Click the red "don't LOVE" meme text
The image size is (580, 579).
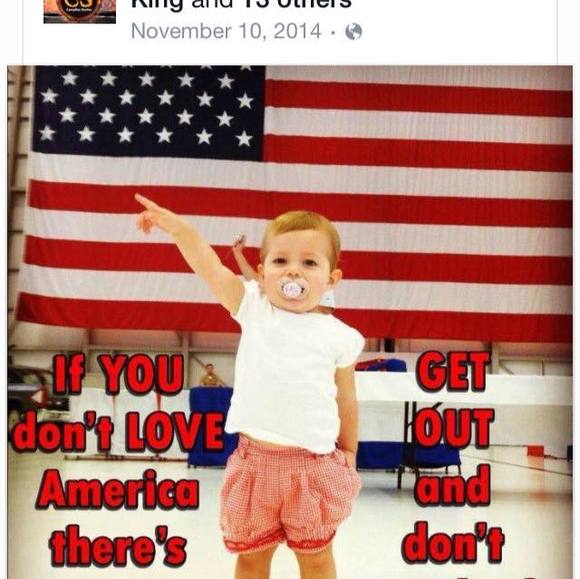[118, 431]
